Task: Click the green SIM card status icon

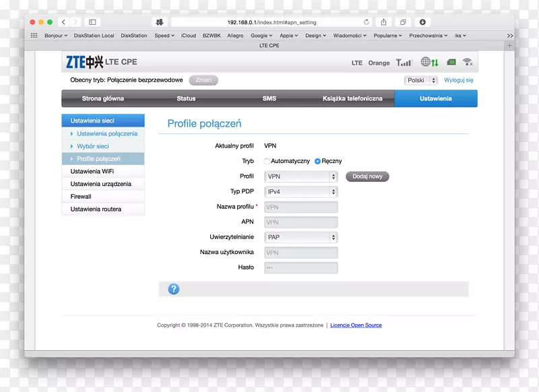Action: (x=451, y=62)
